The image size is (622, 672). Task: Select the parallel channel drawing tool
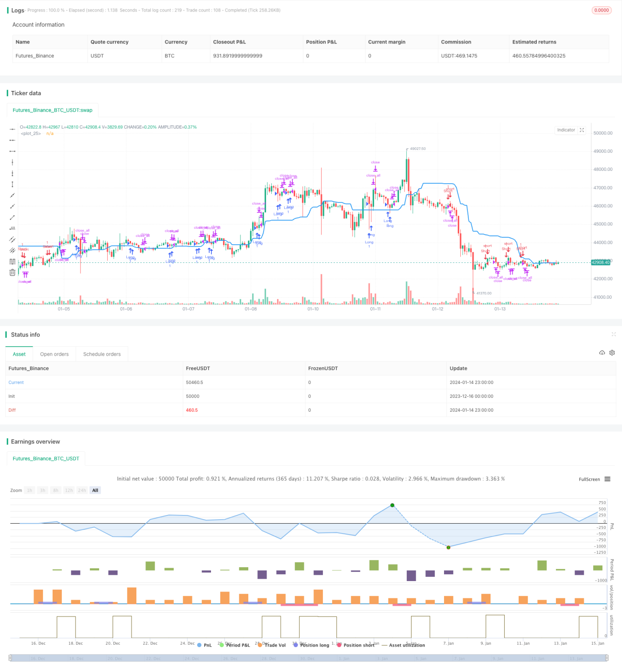click(x=12, y=239)
